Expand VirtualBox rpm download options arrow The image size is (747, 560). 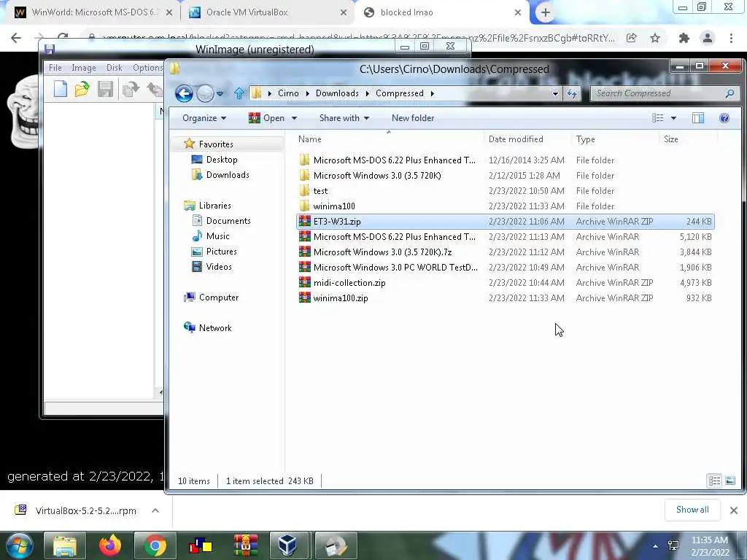coord(155,510)
